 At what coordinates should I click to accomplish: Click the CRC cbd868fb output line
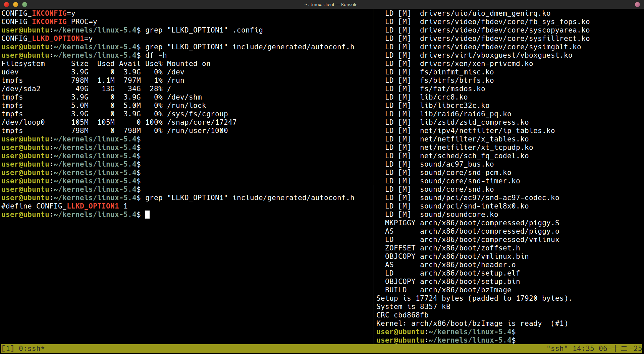click(402, 315)
